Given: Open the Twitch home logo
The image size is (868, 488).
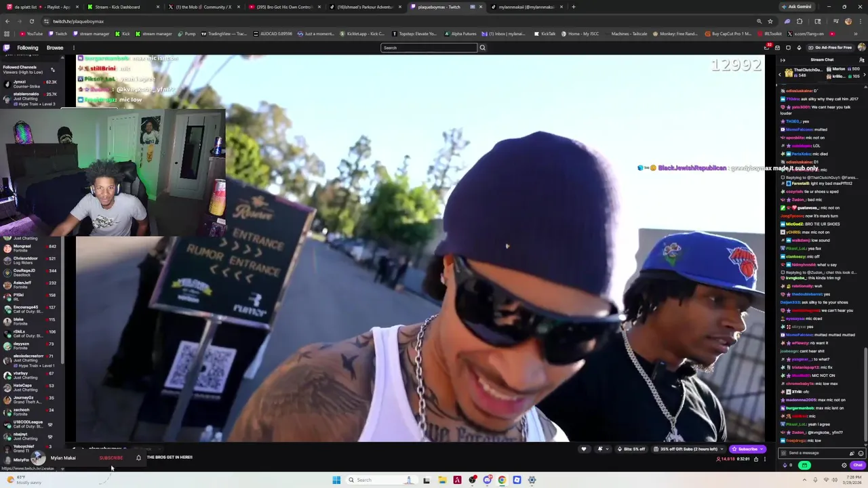Looking at the screenshot, I should click(7, 47).
